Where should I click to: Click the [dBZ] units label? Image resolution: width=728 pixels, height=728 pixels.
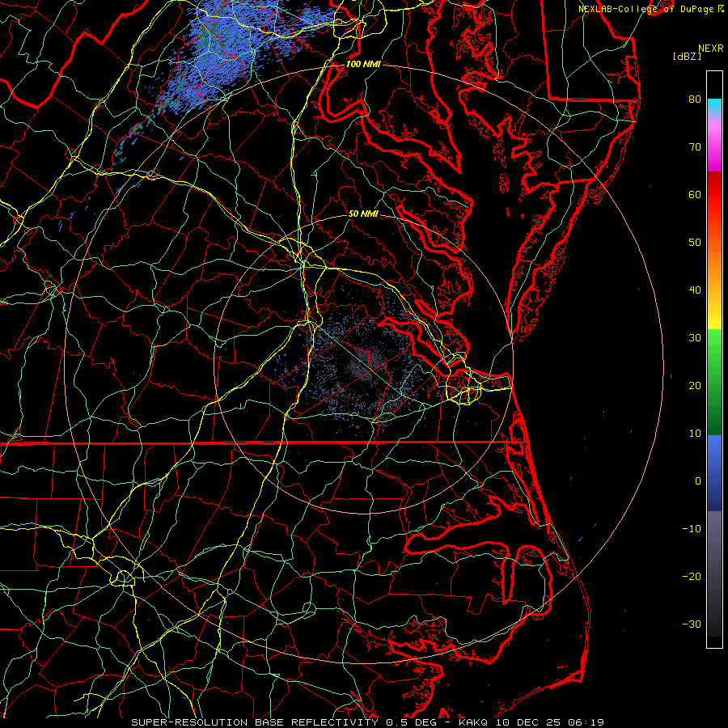[687, 57]
